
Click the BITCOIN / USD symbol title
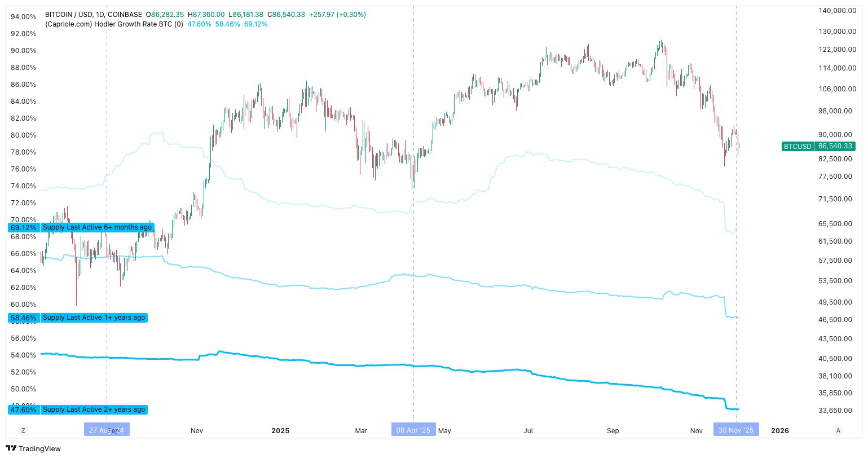[x=94, y=15]
